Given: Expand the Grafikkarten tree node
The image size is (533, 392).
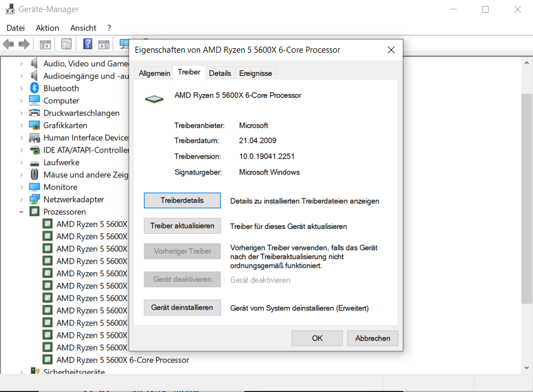Looking at the screenshot, I should coord(21,125).
